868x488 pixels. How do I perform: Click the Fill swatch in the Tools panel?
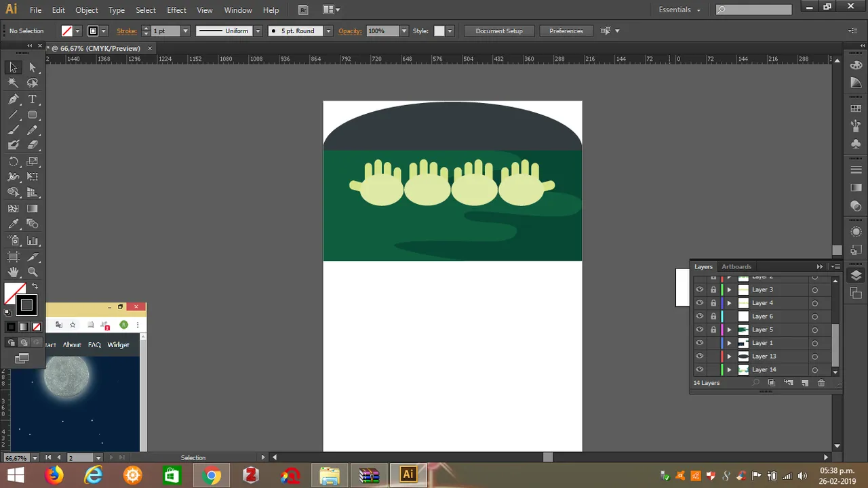[15, 293]
